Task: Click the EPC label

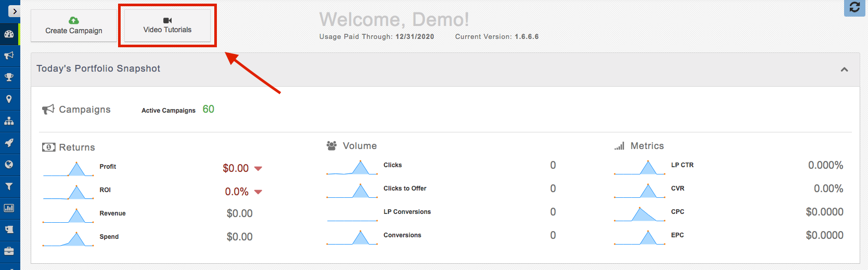Action: (677, 235)
